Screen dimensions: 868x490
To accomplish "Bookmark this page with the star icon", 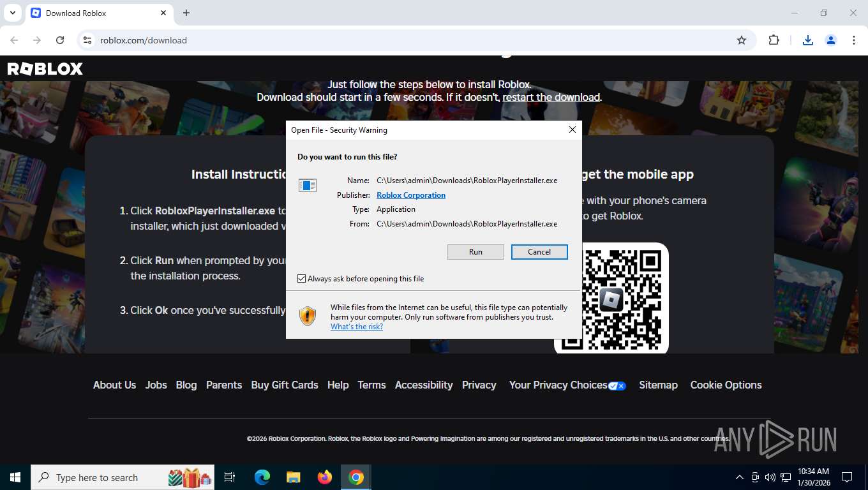I will [x=742, y=40].
